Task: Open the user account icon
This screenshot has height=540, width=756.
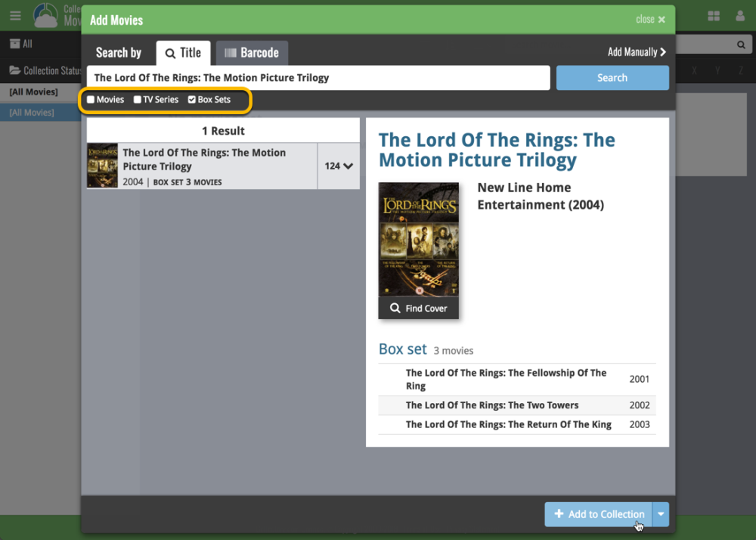Action: click(x=740, y=16)
